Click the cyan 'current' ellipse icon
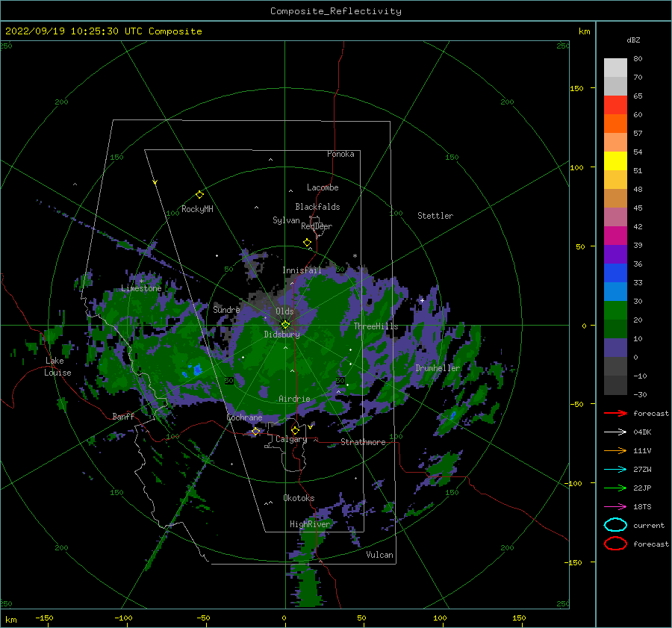 click(615, 525)
